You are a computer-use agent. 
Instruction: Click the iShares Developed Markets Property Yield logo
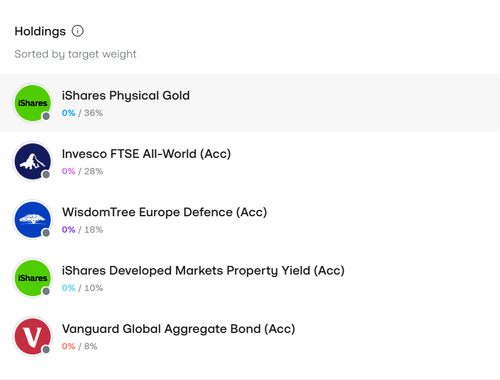tap(32, 278)
